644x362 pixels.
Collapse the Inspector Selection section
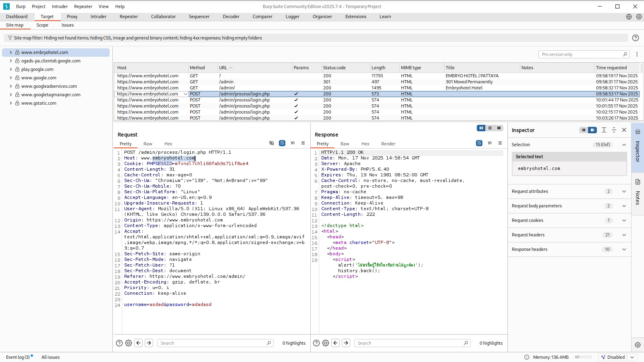pyautogui.click(x=624, y=145)
